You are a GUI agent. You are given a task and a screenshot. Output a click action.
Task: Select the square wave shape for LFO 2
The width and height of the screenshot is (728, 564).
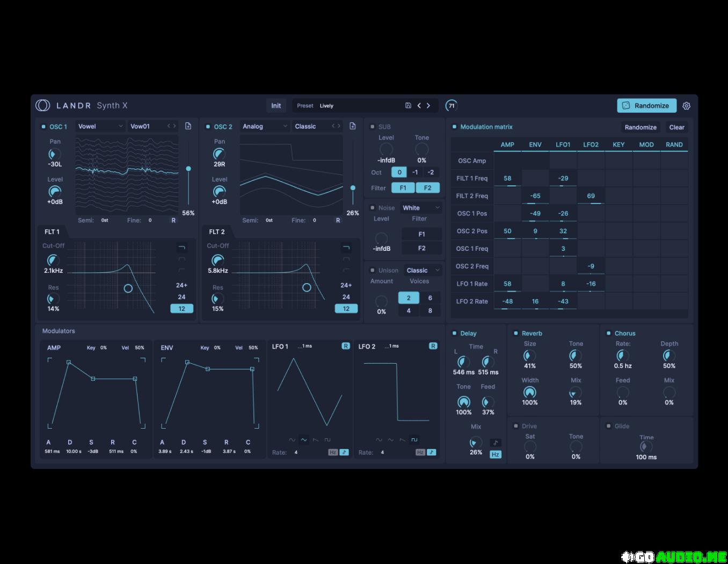[x=414, y=440]
